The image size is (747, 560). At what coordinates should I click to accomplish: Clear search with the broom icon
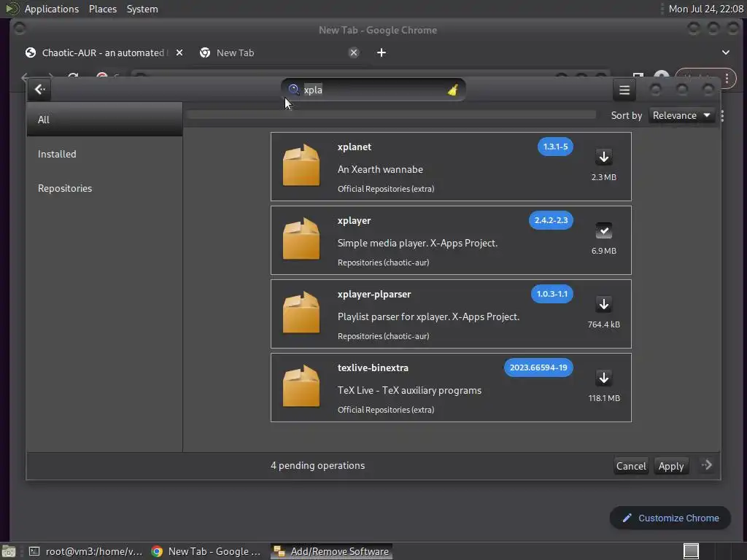452,90
